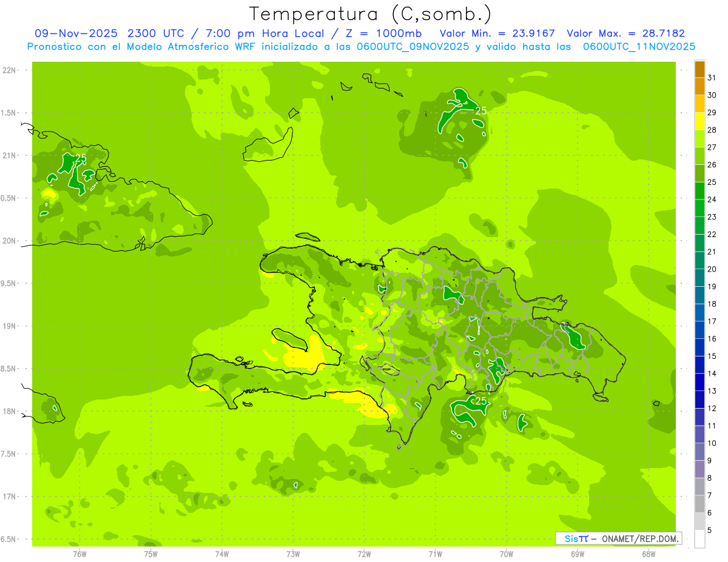Click the 'ONAMET/REP.DOM.' credit label
This screenshot has width=728, height=562.
click(x=640, y=538)
